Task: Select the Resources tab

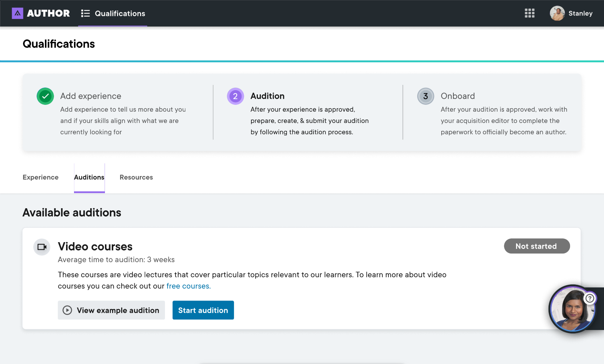Action: click(136, 177)
